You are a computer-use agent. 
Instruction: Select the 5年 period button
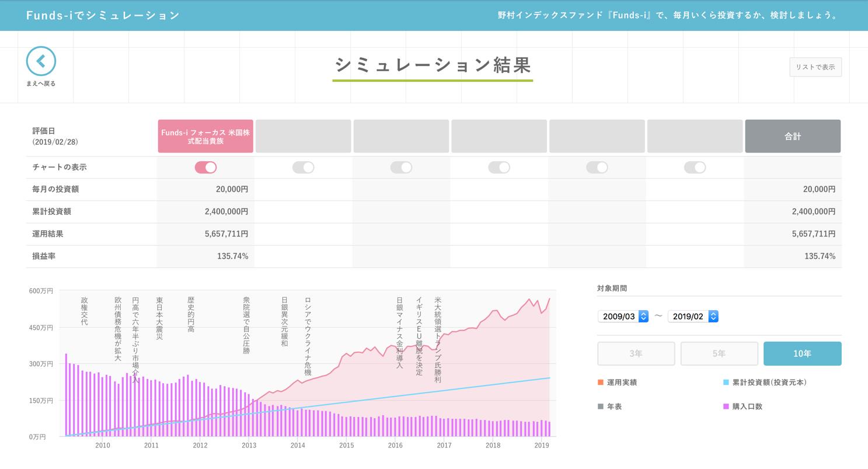coord(719,353)
